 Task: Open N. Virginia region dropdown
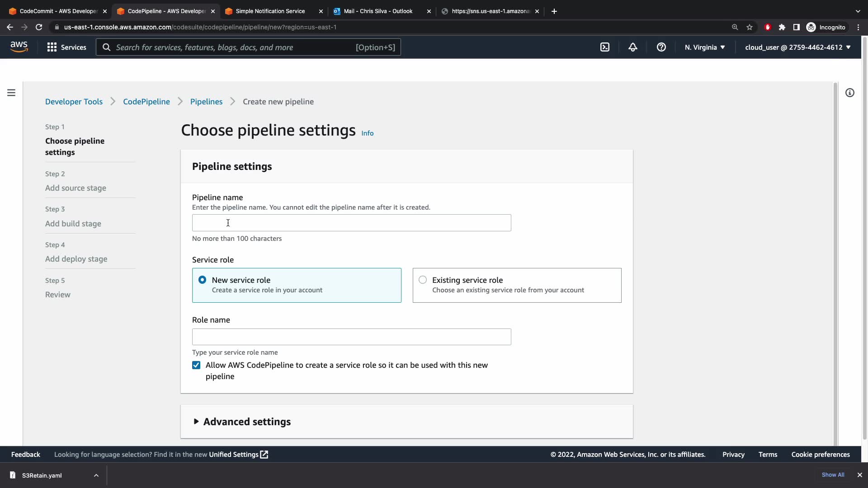[704, 47]
